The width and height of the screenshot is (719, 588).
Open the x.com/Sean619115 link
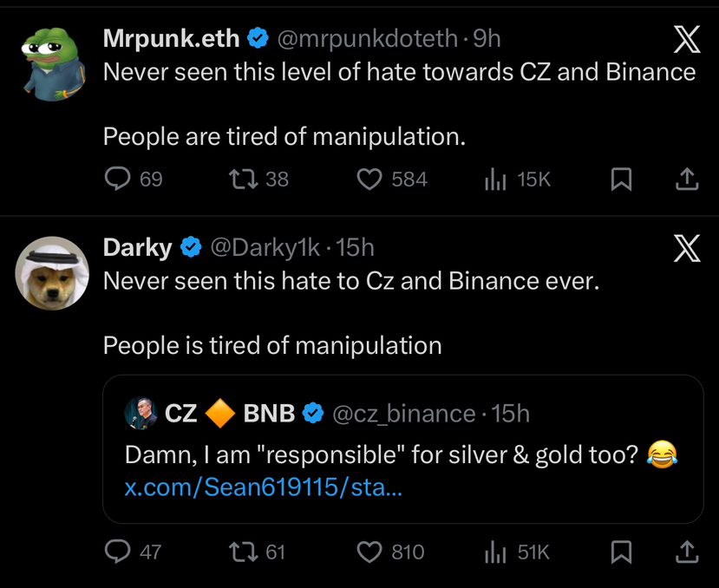point(263,487)
